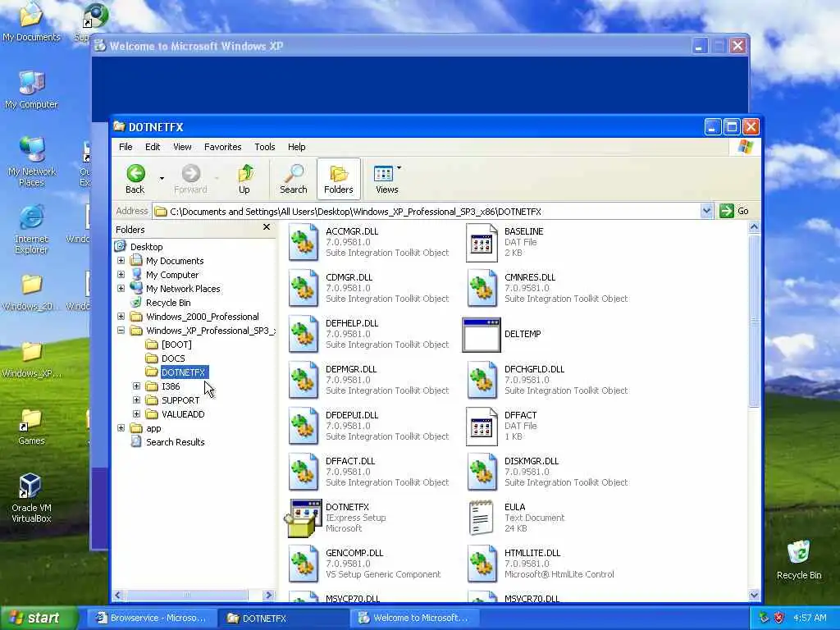Open the Views dropdown arrow
840x630 pixels.
(399, 168)
